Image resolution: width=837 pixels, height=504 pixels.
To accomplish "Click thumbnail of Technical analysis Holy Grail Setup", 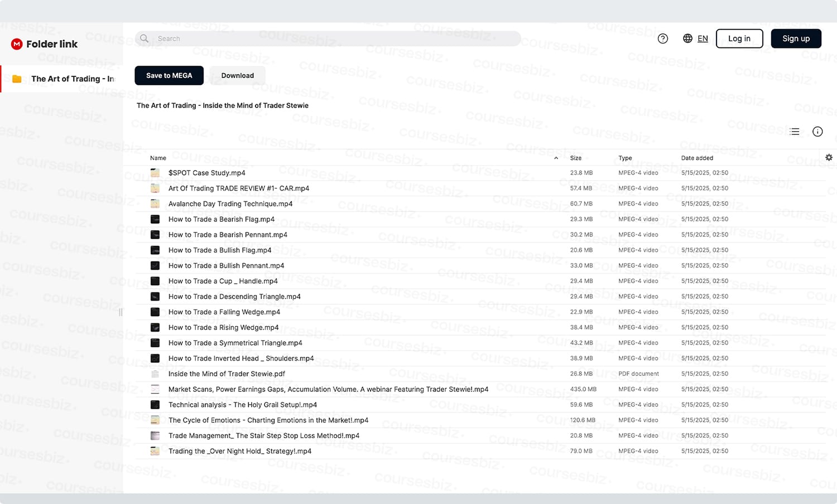I will [155, 405].
